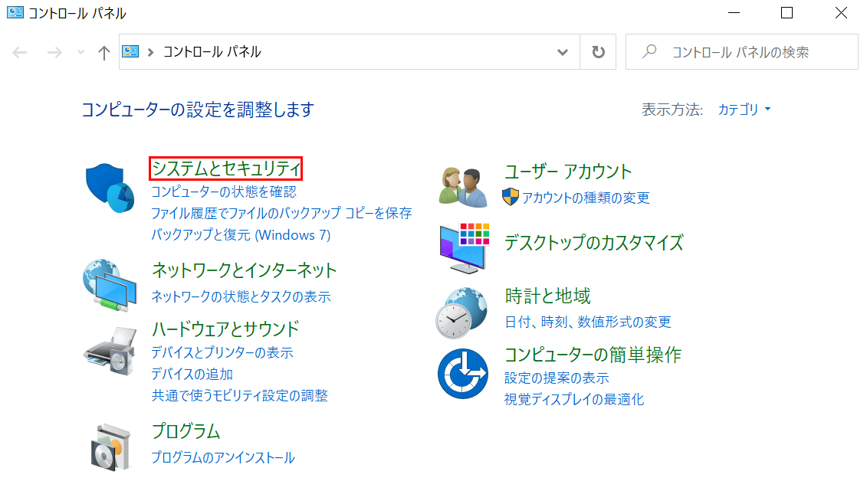
Task: Open the カテゴリ view mode dropdown
Action: (744, 110)
